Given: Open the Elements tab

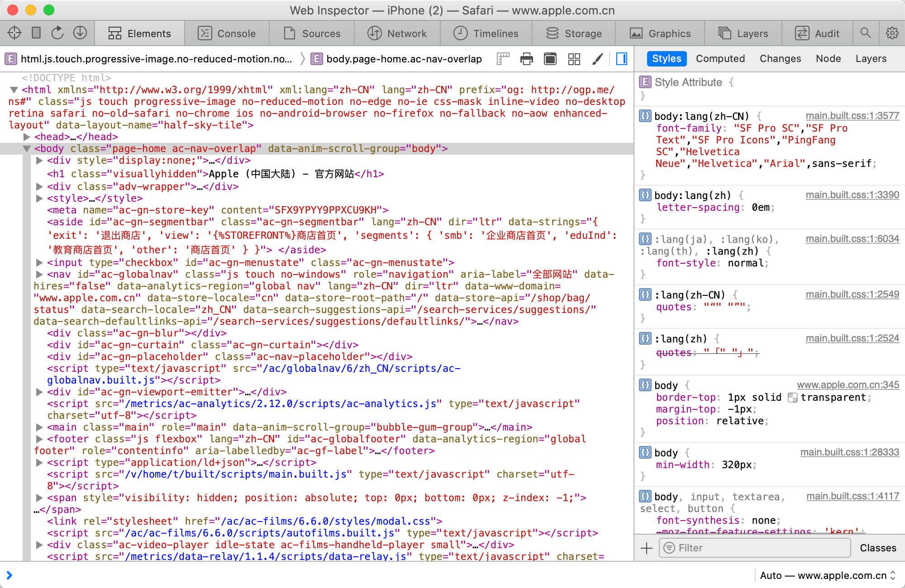Looking at the screenshot, I should coord(139,33).
